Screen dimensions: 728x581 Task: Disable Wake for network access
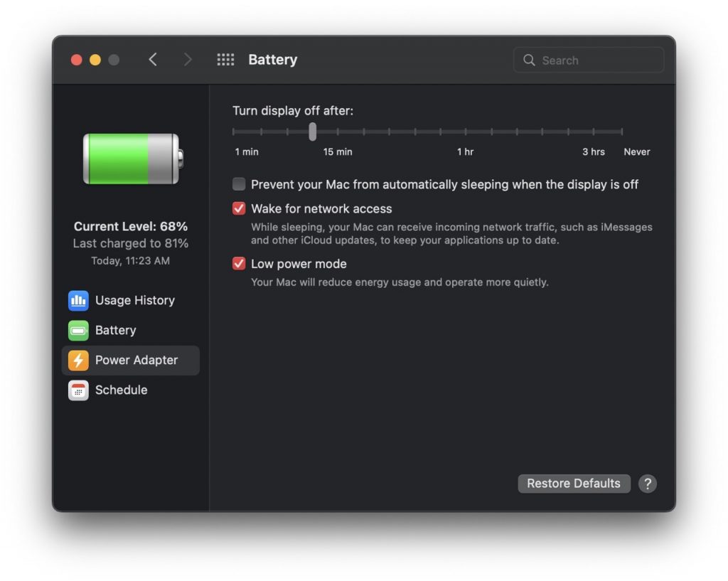tap(239, 208)
